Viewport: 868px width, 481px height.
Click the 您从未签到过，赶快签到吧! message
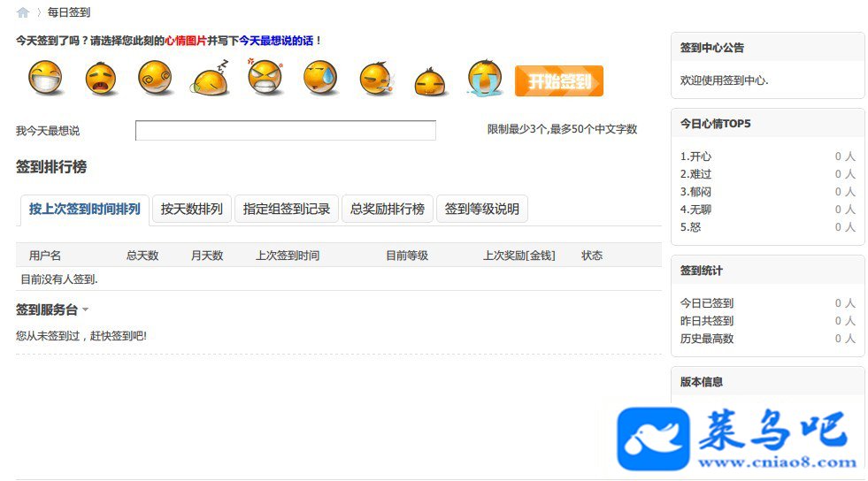(81, 336)
